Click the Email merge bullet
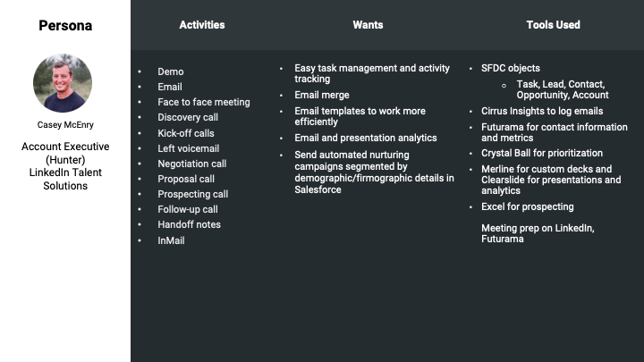The image size is (644, 362). pyautogui.click(x=322, y=95)
